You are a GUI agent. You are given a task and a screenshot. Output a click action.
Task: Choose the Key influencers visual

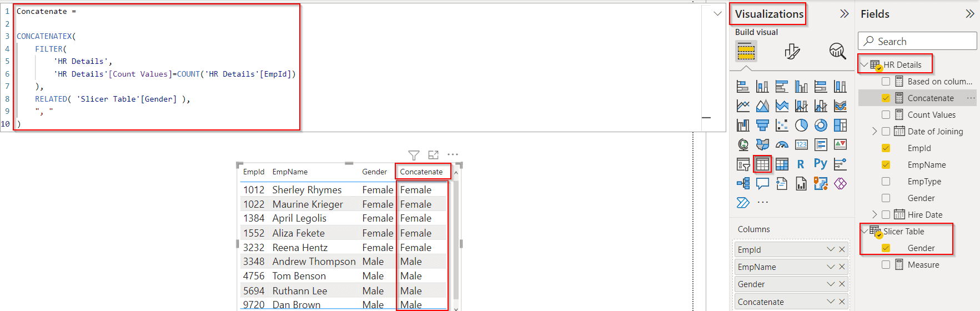(840, 164)
